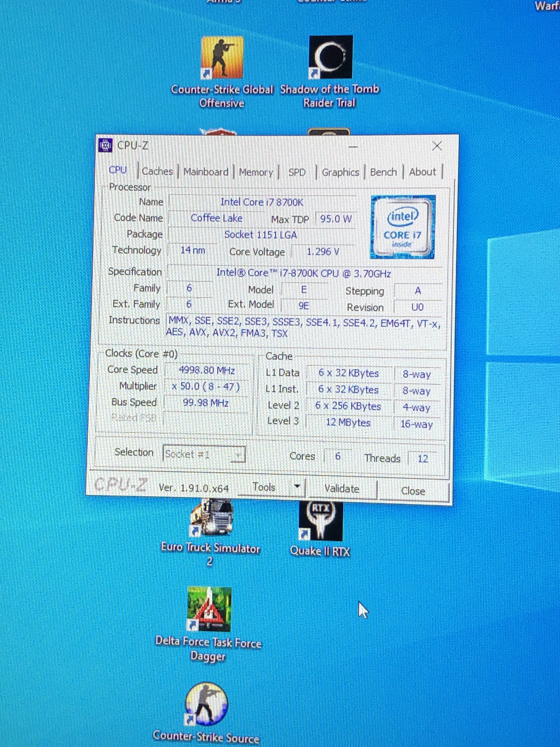Open the Memory tab

point(256,172)
